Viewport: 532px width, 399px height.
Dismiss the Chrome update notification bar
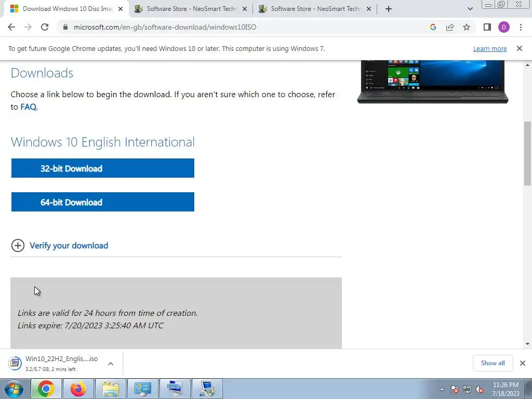point(520,48)
